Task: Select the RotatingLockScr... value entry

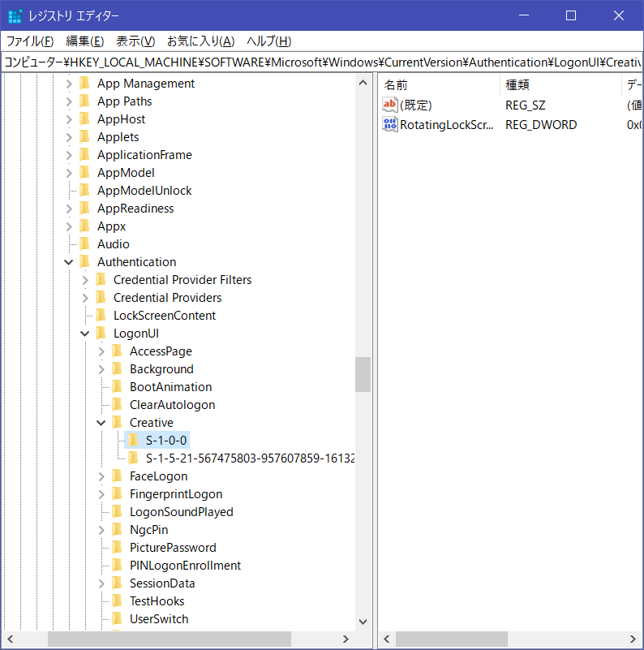Action: pos(446,125)
